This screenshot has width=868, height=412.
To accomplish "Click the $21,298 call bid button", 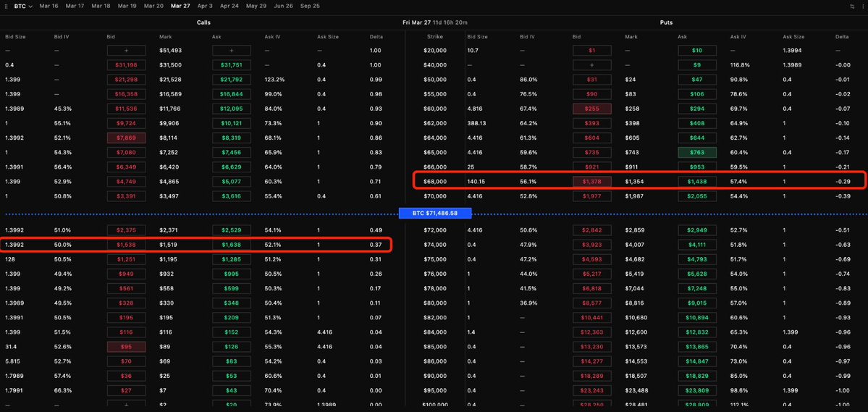I will point(126,79).
